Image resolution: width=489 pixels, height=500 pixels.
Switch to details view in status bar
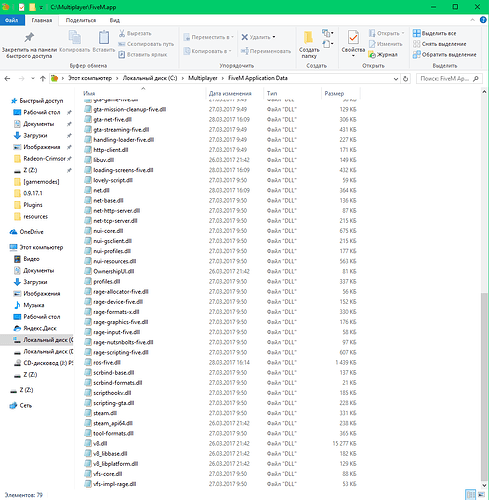[470, 494]
